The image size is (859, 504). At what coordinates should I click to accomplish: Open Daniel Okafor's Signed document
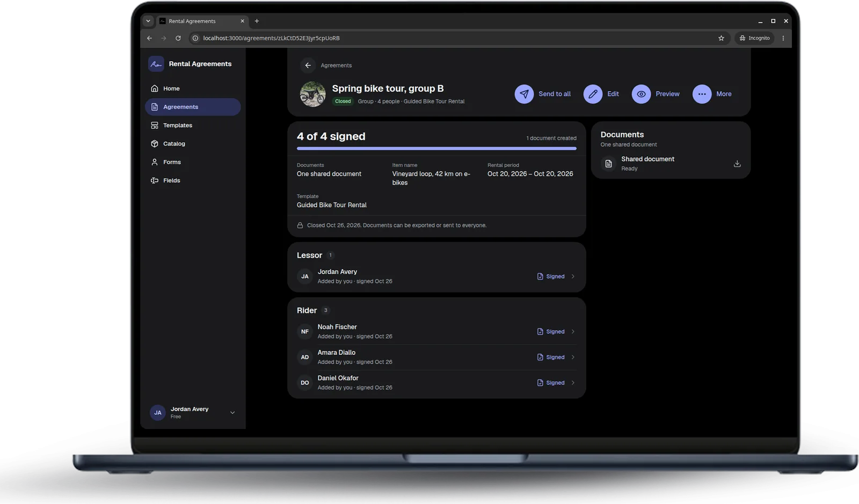(551, 383)
